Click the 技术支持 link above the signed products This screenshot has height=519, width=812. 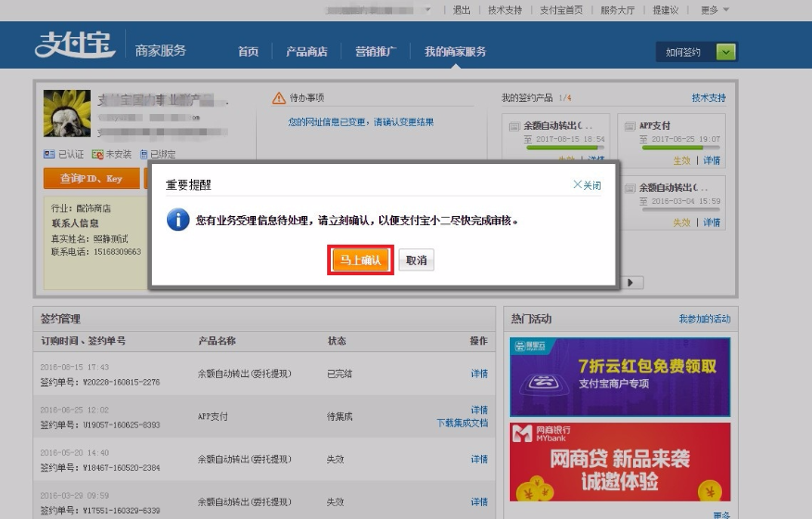tap(708, 98)
